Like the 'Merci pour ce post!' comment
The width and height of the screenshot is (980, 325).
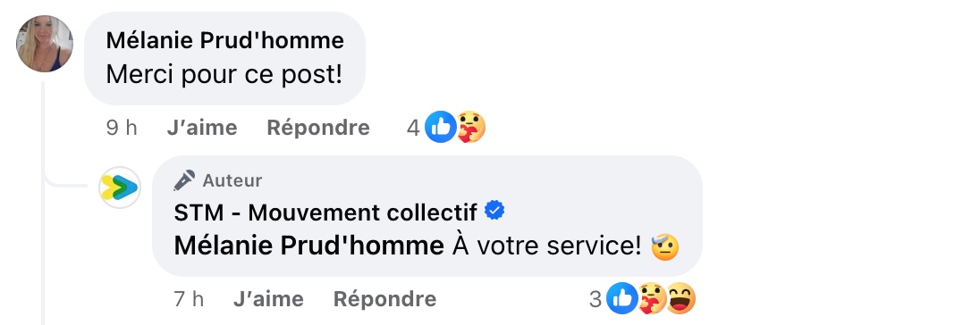pos(202,128)
